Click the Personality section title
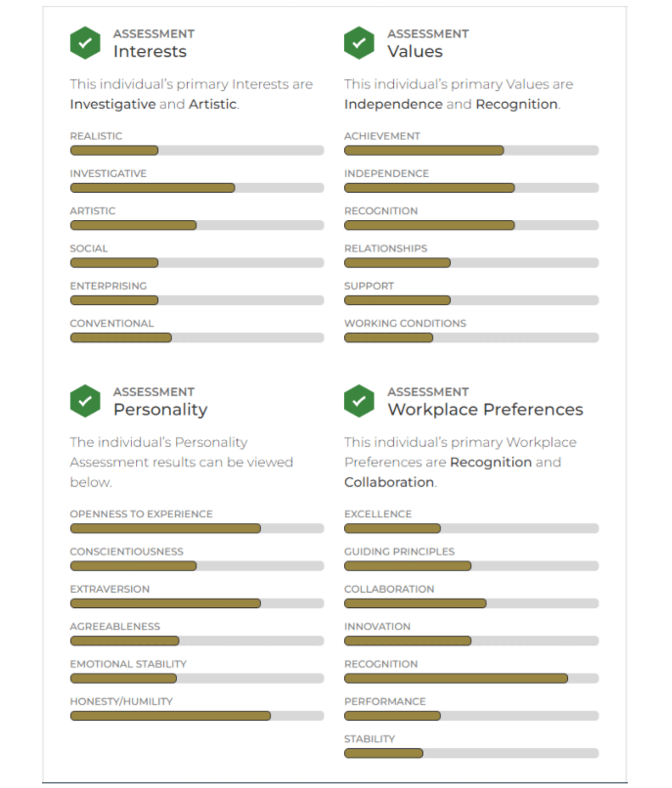The image size is (672, 788). tap(160, 409)
